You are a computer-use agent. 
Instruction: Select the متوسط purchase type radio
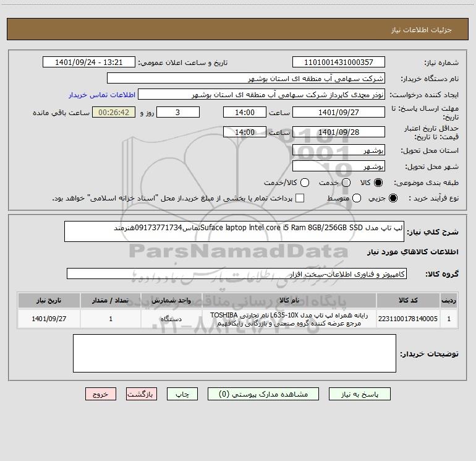pos(357,198)
